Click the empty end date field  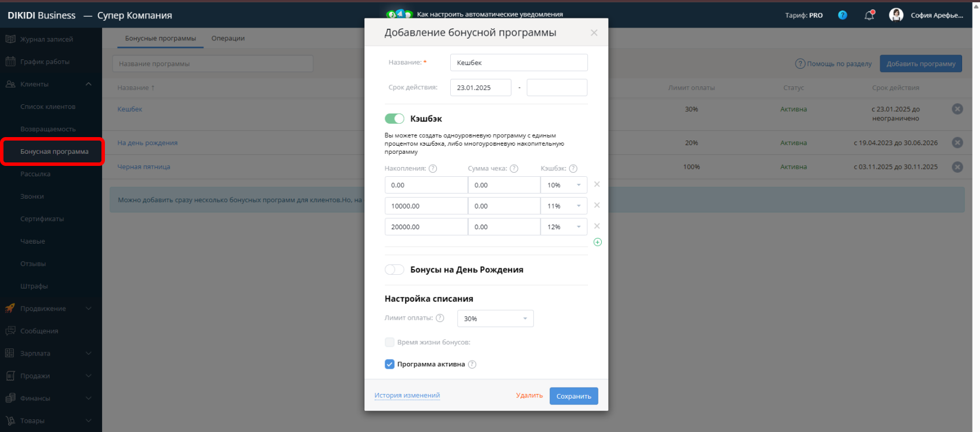tap(556, 88)
